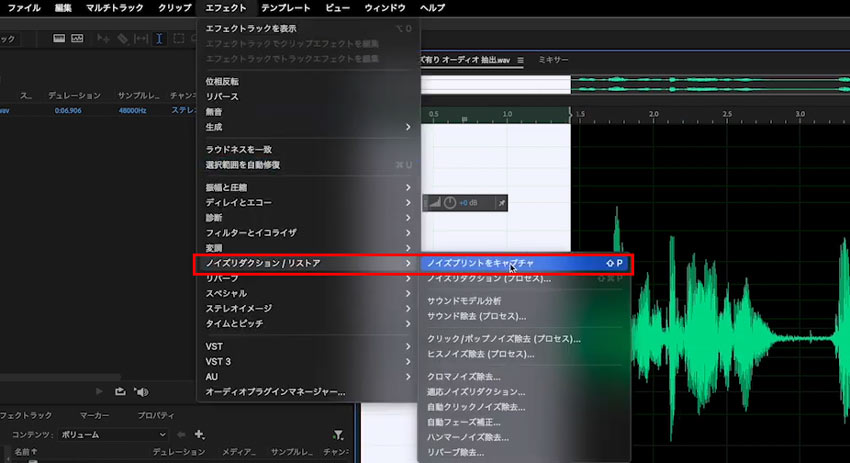Choose 自動クリックノイズ除去
The width and height of the screenshot is (850, 463).
tap(525, 407)
